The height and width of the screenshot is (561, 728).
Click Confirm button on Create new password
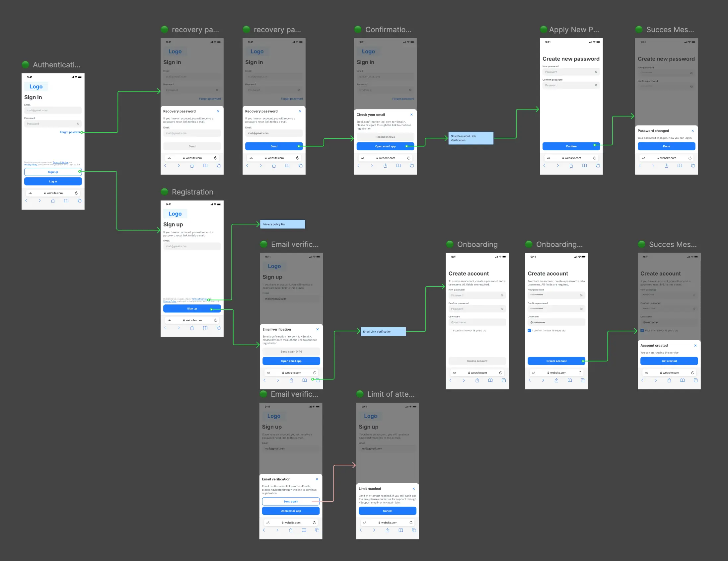(x=571, y=146)
